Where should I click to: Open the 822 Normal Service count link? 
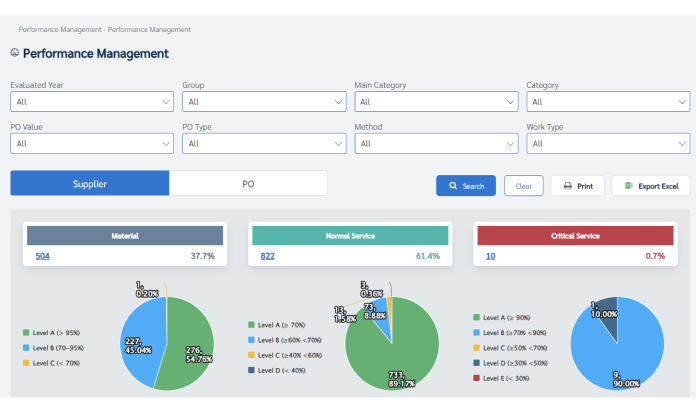point(267,256)
